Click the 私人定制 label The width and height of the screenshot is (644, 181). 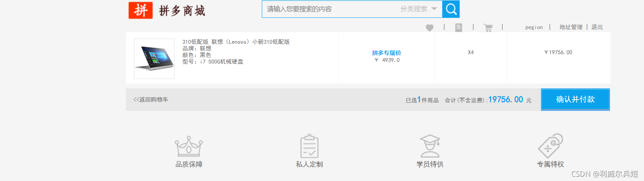pos(309,164)
